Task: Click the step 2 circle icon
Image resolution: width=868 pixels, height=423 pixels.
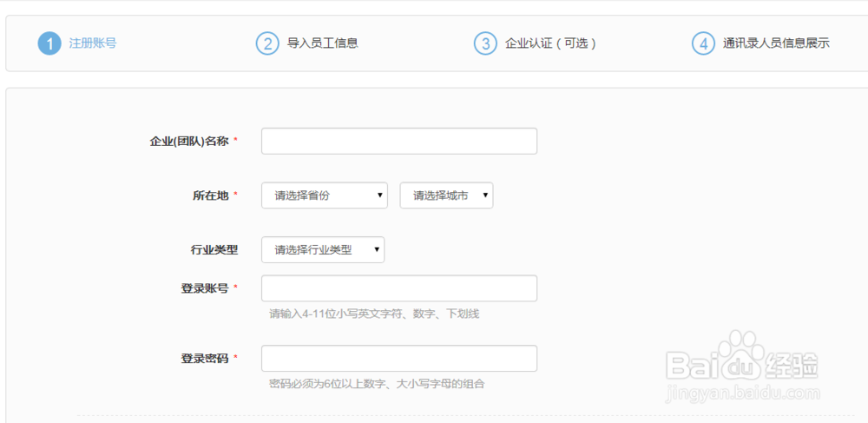Action: click(x=267, y=43)
